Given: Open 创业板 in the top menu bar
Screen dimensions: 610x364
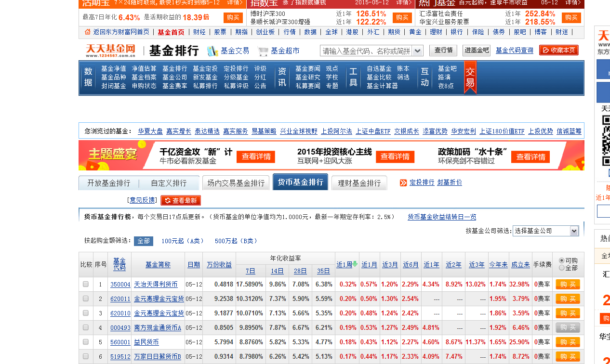Looking at the screenshot, I should point(265,32).
